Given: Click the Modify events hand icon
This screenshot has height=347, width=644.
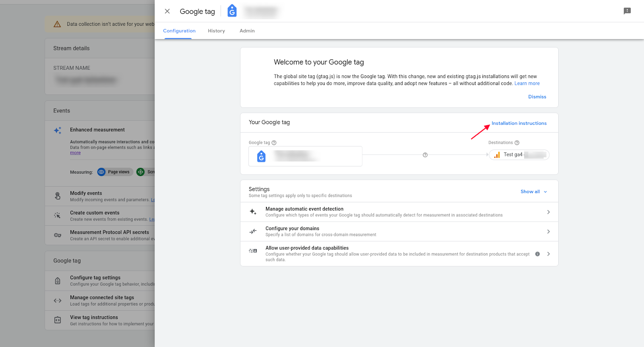Looking at the screenshot, I should click(x=58, y=196).
